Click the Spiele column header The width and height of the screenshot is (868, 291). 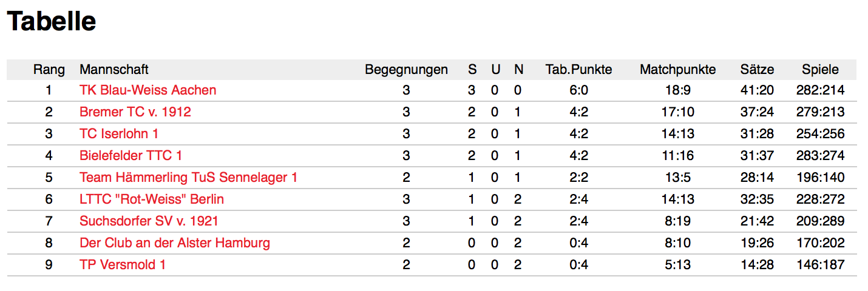click(820, 70)
